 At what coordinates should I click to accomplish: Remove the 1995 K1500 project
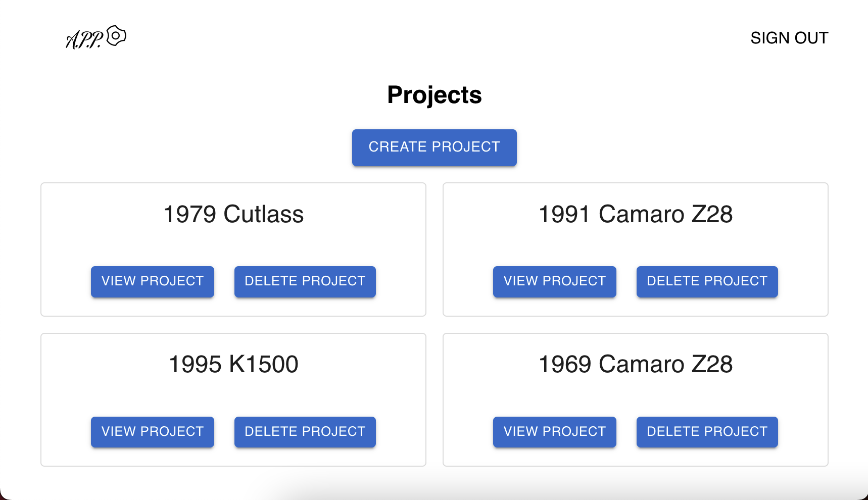pyautogui.click(x=305, y=432)
